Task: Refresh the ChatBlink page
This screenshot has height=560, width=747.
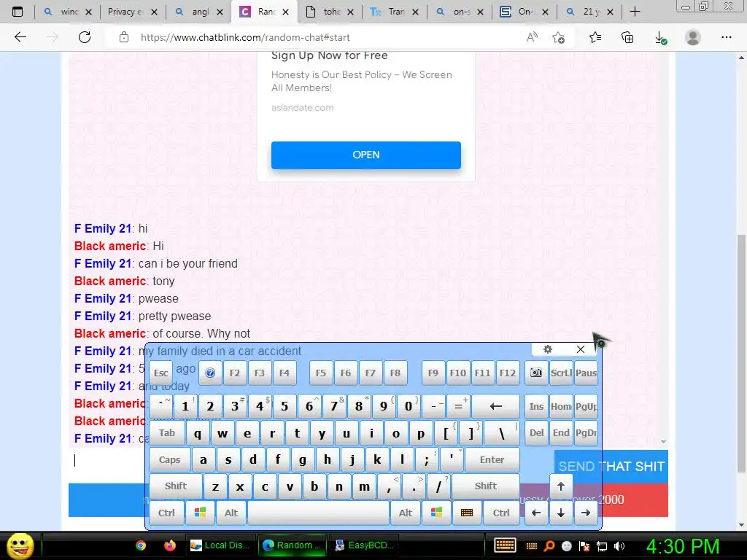Action: click(85, 37)
